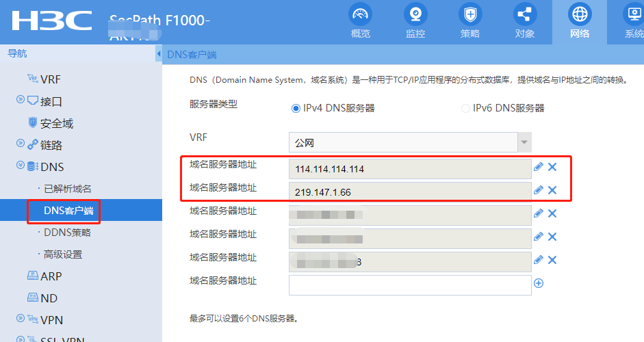Screen dimensions: 644x342
Task: Select IPv4 DNS服务器 radio button
Action: [x=296, y=108]
